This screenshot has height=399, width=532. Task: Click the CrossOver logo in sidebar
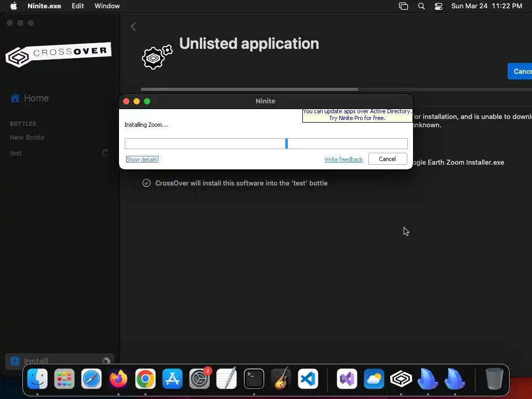(x=58, y=55)
